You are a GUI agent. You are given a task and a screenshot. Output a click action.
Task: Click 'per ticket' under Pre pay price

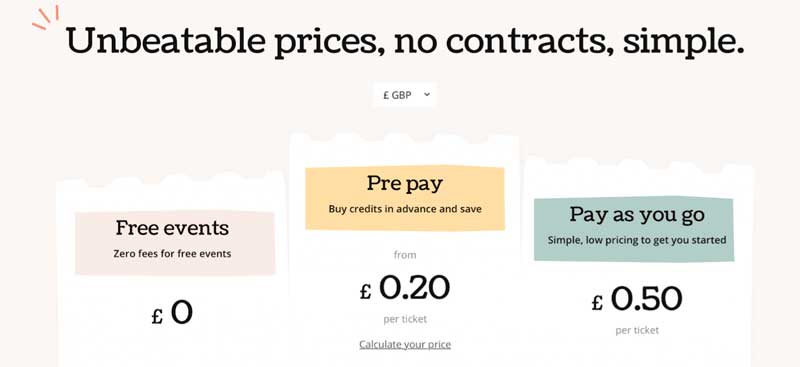[x=405, y=320]
